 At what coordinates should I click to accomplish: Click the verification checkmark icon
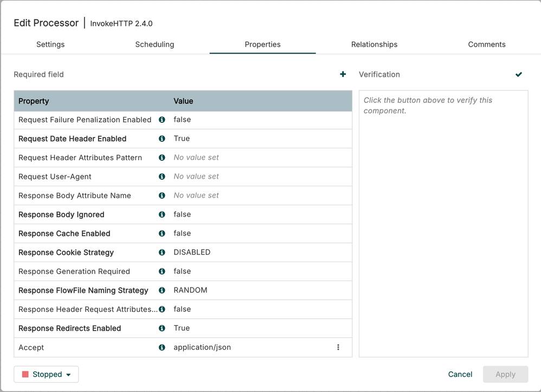[519, 74]
